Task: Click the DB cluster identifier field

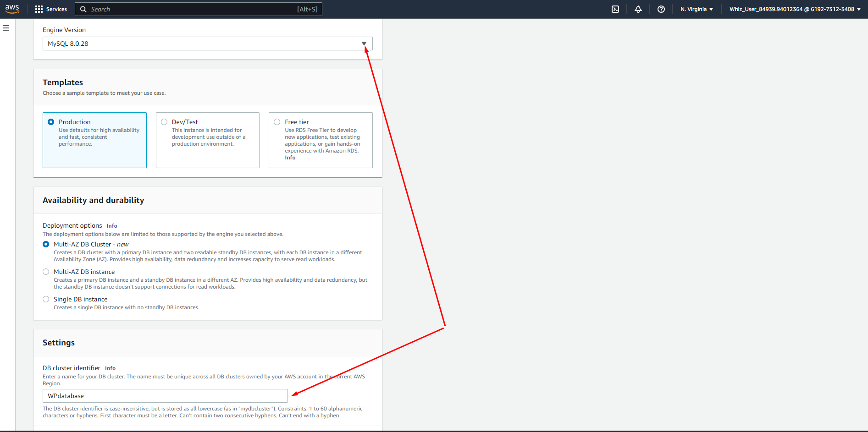Action: tap(165, 396)
